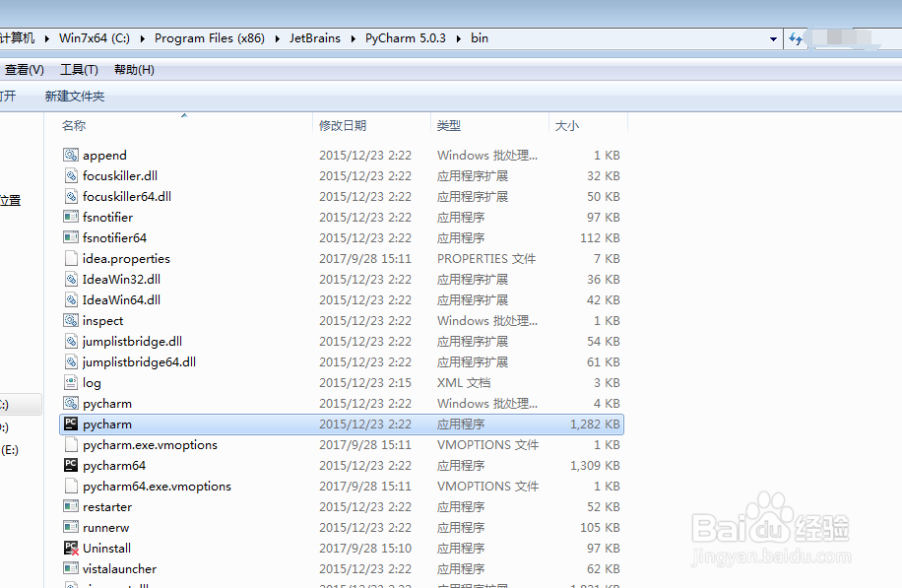Open the address bar history dropdown
The image size is (902, 588).
coord(773,39)
